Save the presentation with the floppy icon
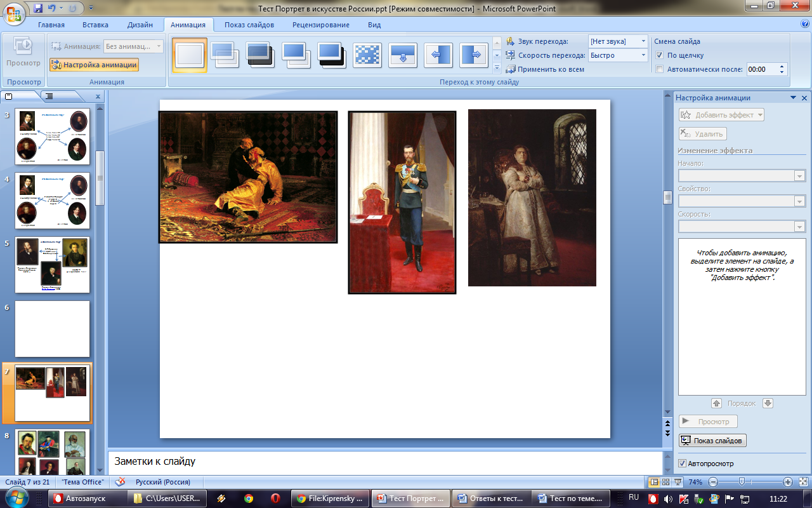The width and height of the screenshot is (812, 508). click(38, 8)
